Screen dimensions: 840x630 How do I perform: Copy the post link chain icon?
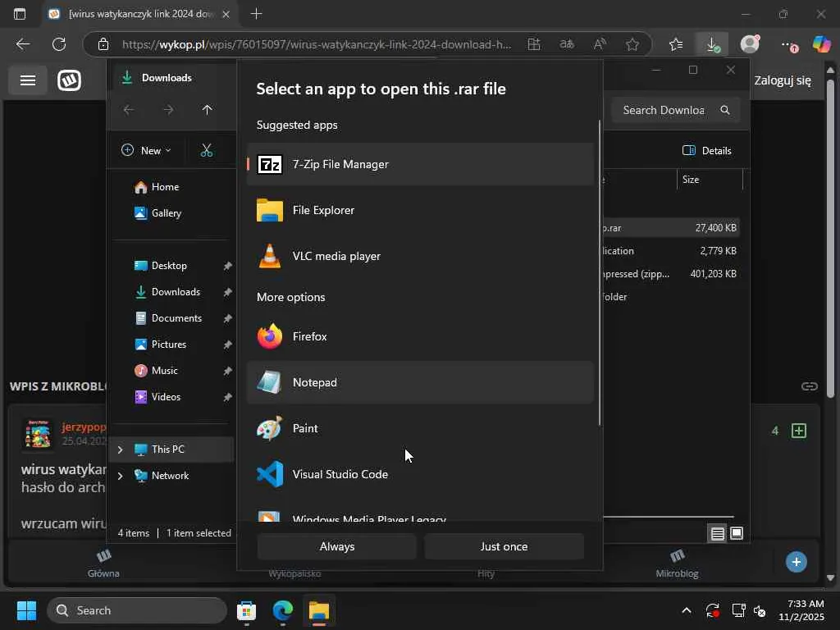click(x=810, y=386)
